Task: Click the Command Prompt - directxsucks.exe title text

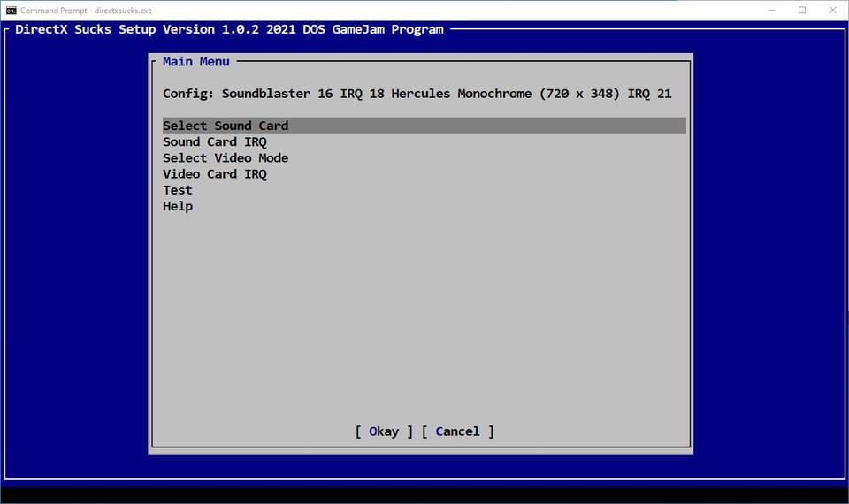Action: [x=86, y=11]
